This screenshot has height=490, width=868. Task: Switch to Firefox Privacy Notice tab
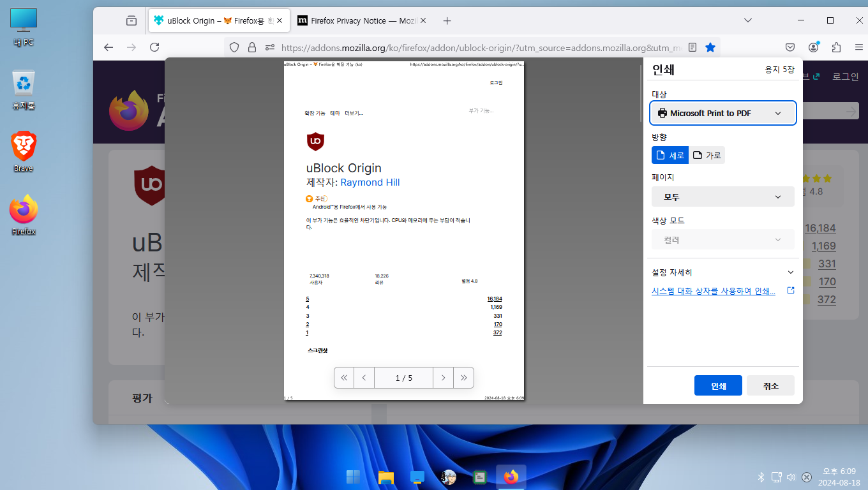click(x=362, y=20)
